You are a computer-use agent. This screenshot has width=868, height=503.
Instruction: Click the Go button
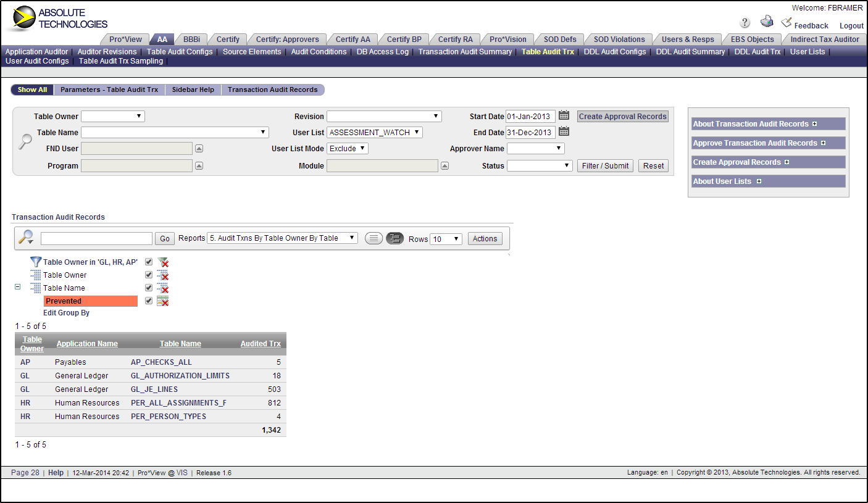165,239
